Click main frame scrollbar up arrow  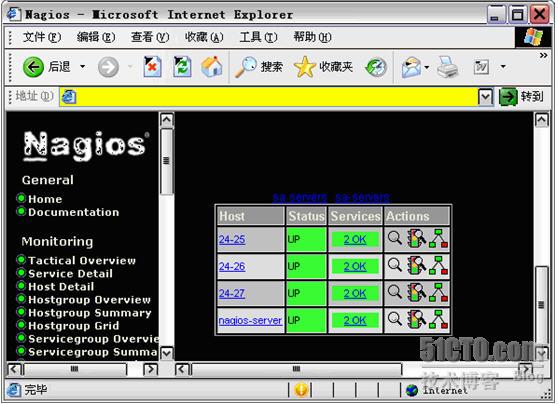(x=541, y=120)
